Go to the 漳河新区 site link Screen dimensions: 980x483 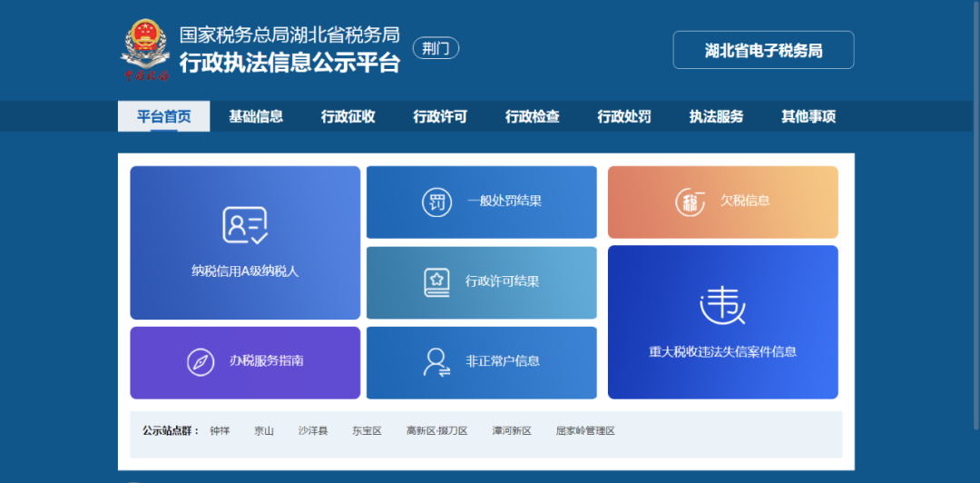512,431
